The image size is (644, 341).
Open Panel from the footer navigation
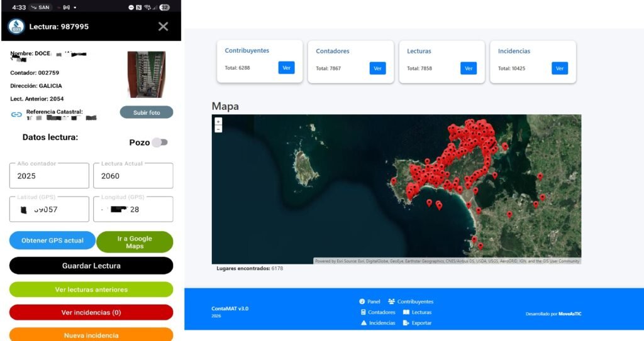370,301
